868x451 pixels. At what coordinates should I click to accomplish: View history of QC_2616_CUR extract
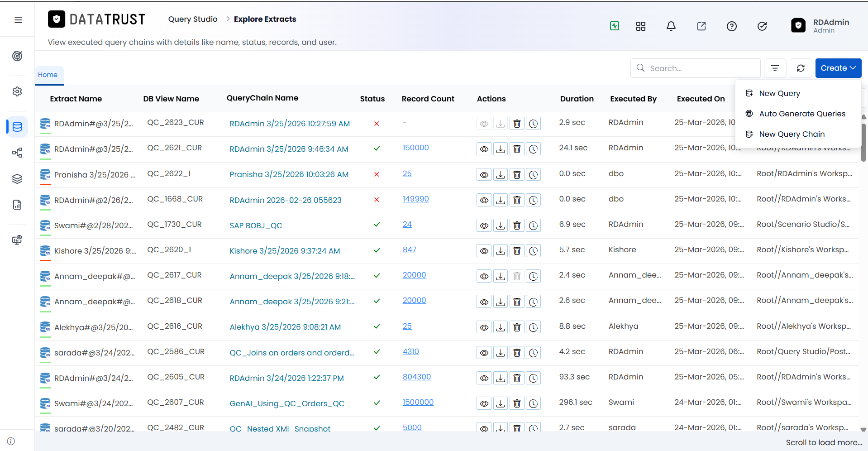coord(534,327)
